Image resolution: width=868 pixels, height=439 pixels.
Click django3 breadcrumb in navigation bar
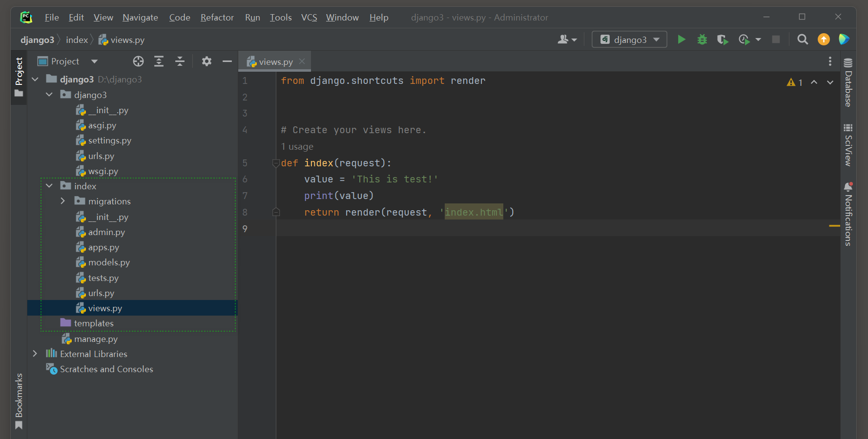click(37, 40)
